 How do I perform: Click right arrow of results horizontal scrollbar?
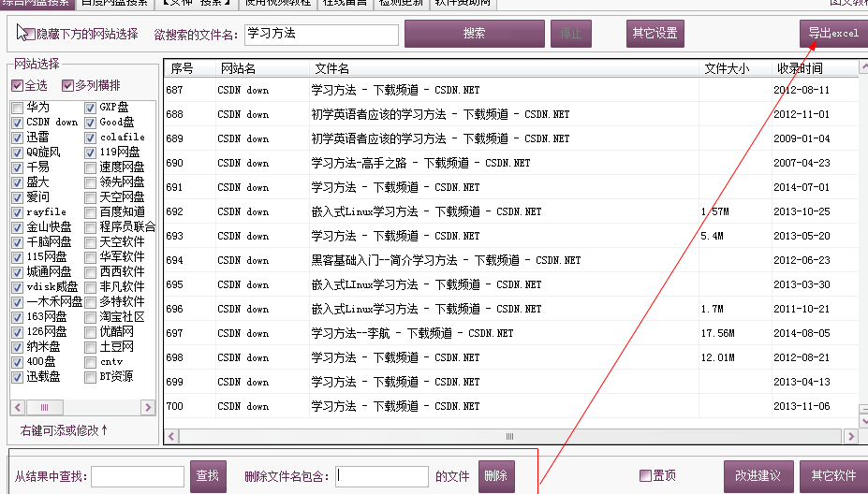(x=851, y=436)
